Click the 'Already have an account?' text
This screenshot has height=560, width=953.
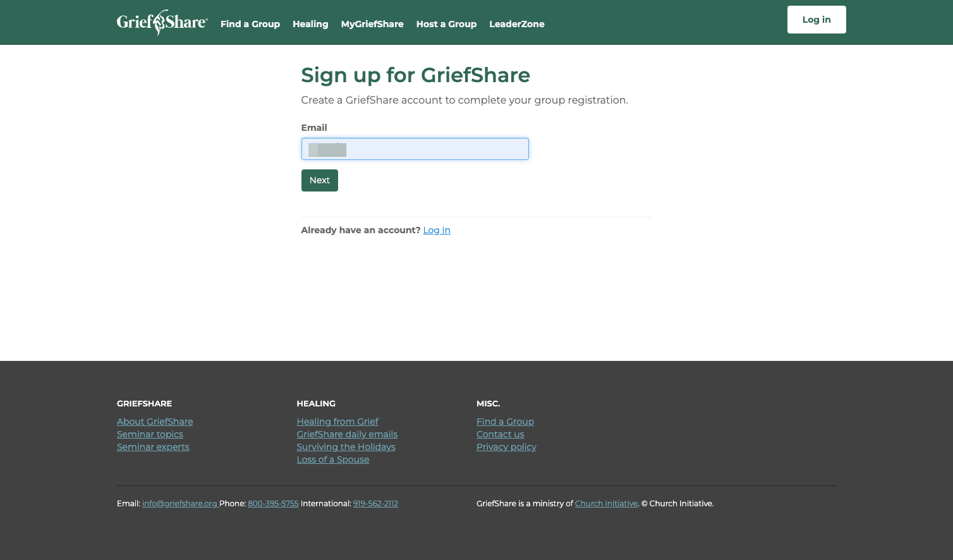[361, 230]
